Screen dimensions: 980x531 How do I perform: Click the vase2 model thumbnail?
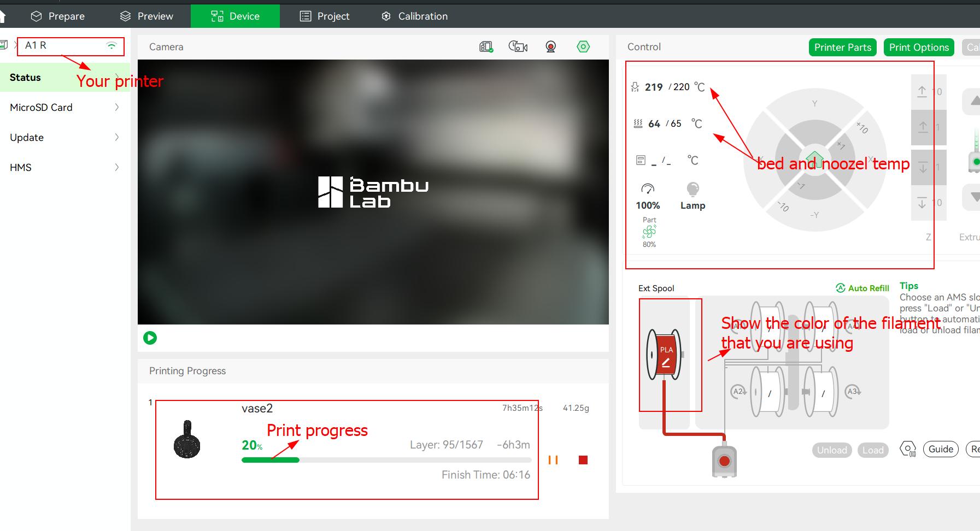(x=187, y=439)
